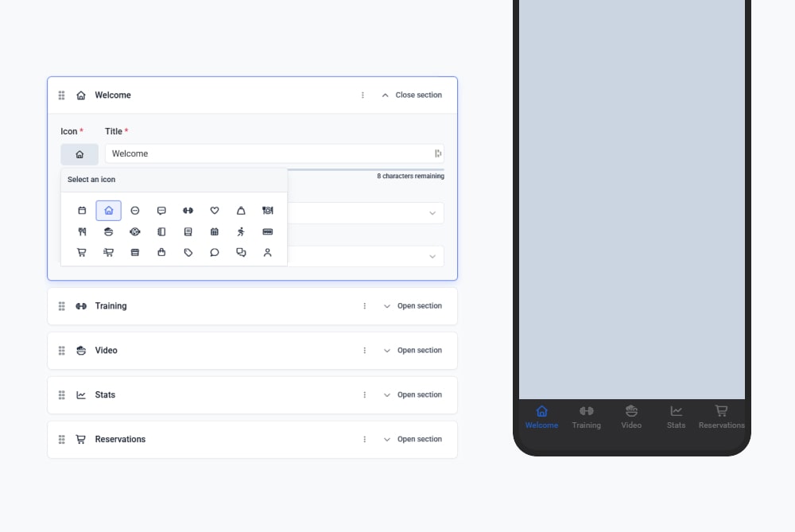Click the Reservations section title text
The image size is (795, 532).
pos(120,439)
